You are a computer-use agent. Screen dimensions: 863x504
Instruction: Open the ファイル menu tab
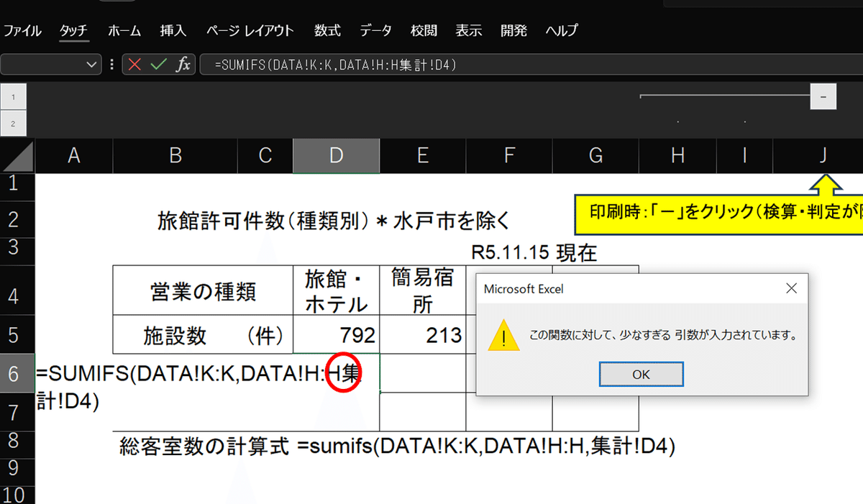point(23,31)
